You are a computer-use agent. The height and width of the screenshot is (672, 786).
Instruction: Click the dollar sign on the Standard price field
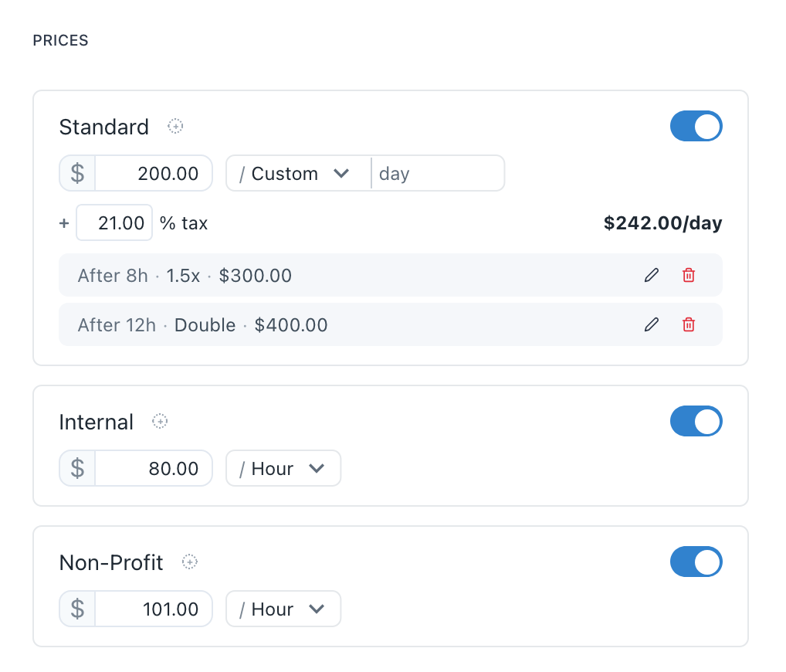(76, 173)
